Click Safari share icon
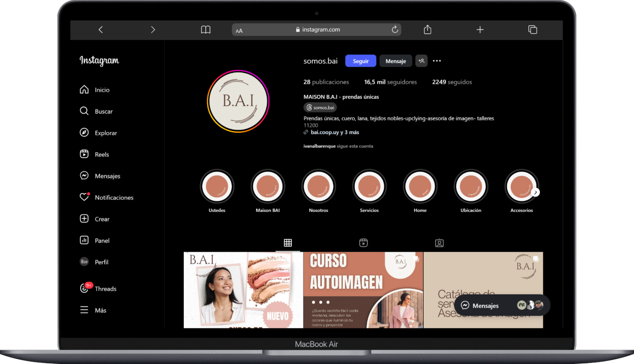This screenshot has width=634, height=364. (427, 30)
